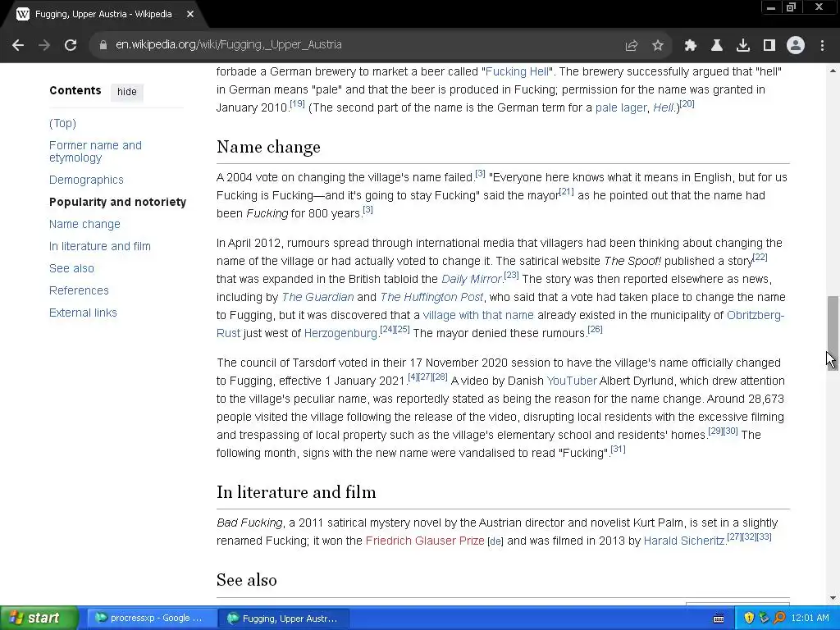The width and height of the screenshot is (840, 630).
Task: Go to External links in Contents
Action: coord(83,313)
